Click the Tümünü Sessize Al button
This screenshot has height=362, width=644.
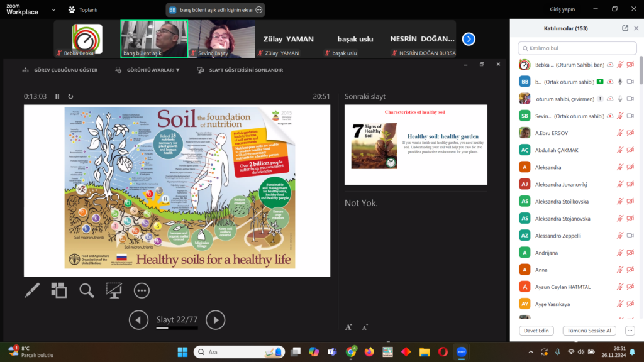click(x=589, y=331)
